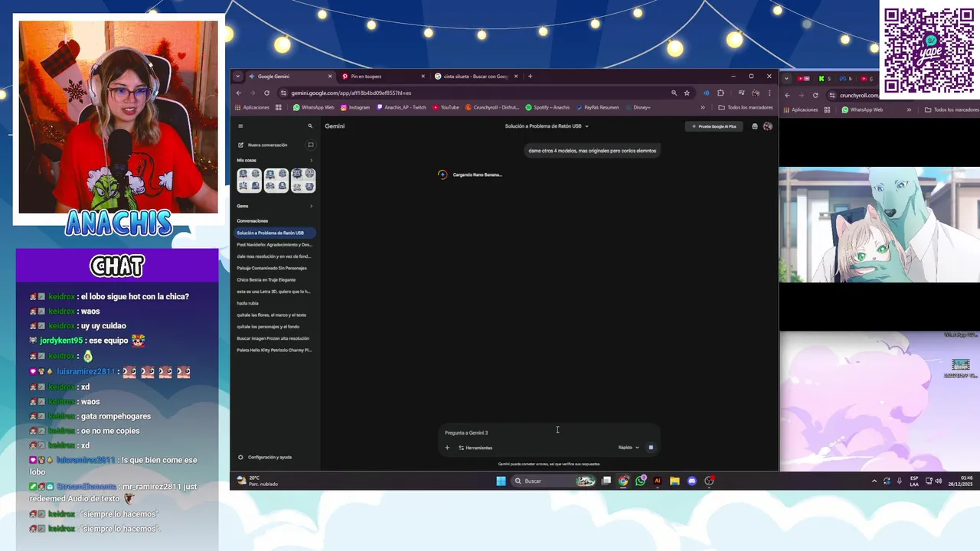Open tab search dropdown in Gemini window
The image size is (980, 551).
tap(238, 77)
